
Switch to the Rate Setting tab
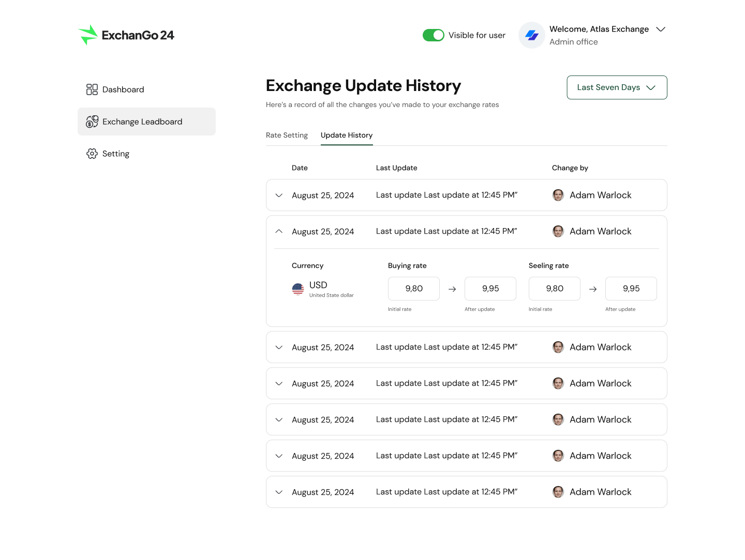tap(287, 135)
